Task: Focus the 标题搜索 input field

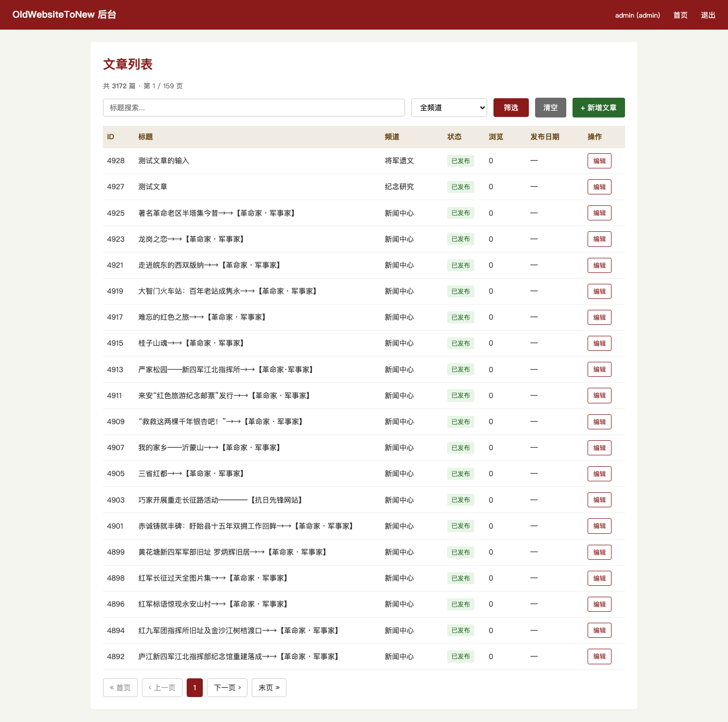Action: [254, 108]
